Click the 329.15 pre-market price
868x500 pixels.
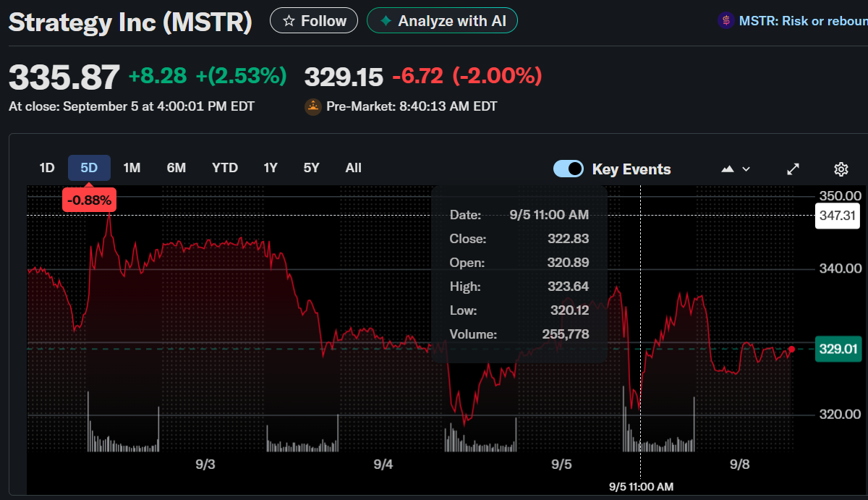[x=344, y=76]
